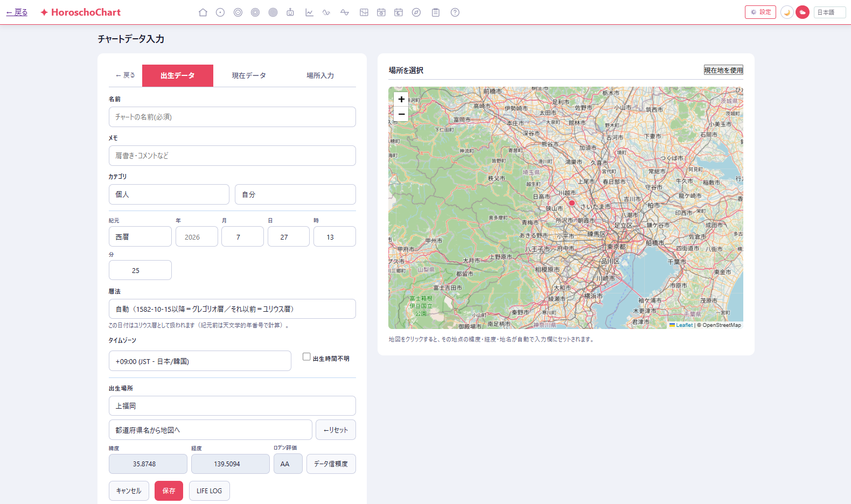Click the ← 戻る tab in form panel
851x504 pixels.
(x=125, y=75)
